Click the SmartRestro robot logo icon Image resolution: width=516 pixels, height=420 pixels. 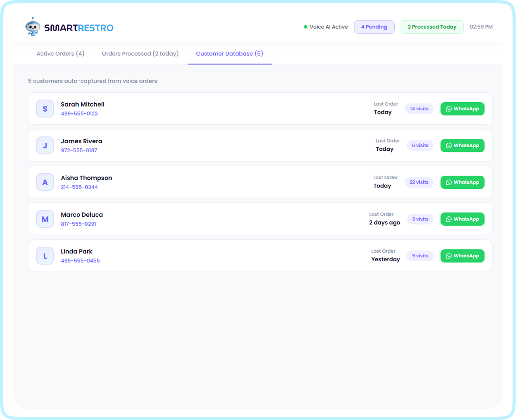point(33,27)
